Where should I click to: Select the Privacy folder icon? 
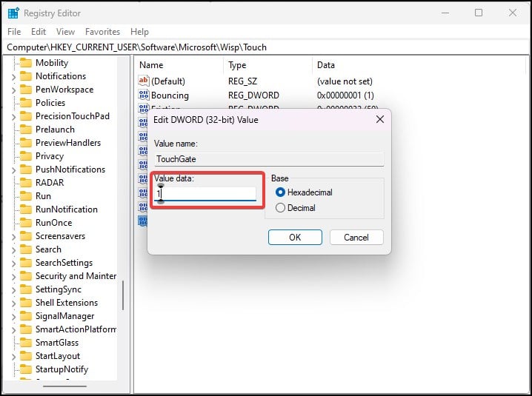click(x=26, y=156)
